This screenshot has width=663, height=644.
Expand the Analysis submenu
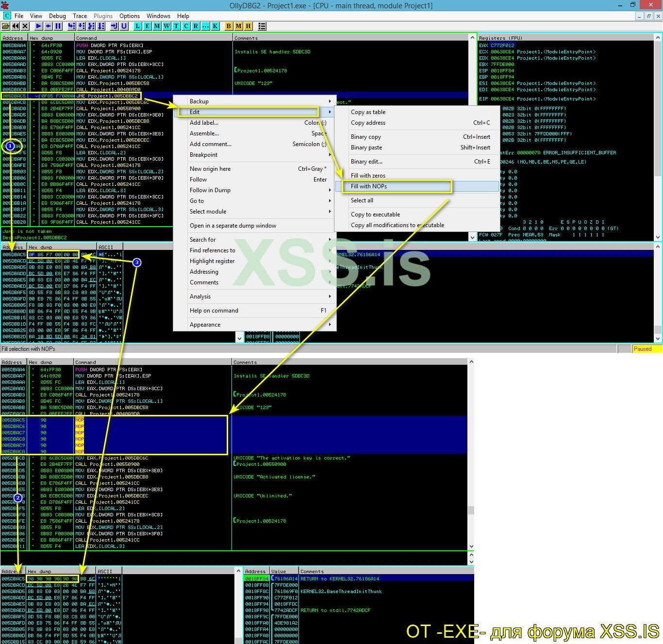pos(255,297)
